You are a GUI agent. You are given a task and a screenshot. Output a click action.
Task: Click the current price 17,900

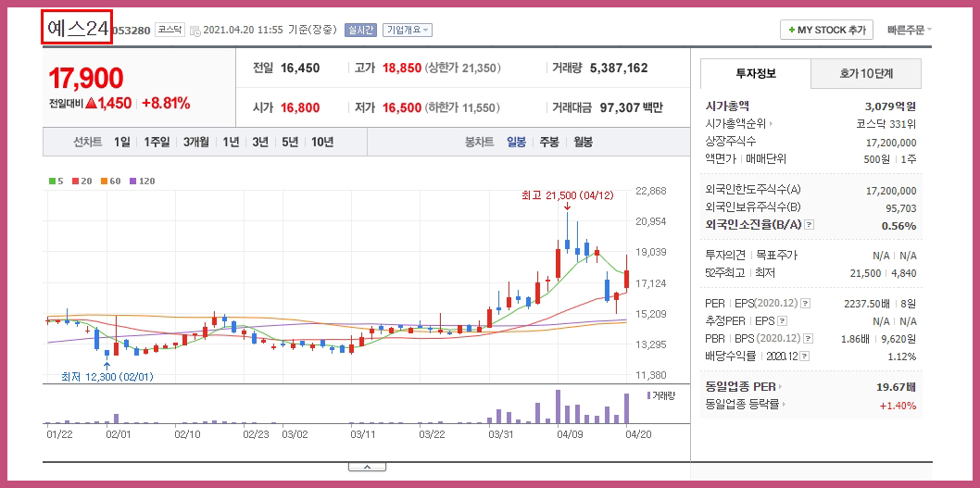pos(85,78)
